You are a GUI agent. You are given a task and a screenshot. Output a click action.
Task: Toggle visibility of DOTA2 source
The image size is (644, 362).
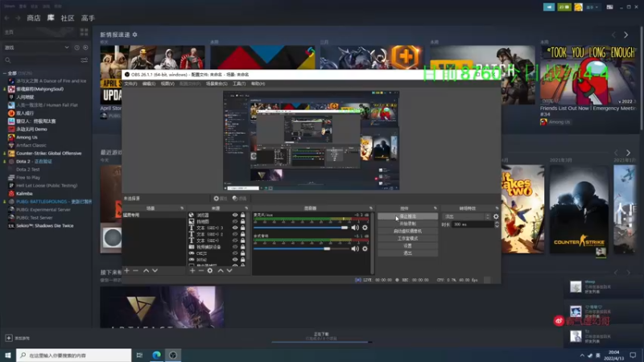(235, 260)
